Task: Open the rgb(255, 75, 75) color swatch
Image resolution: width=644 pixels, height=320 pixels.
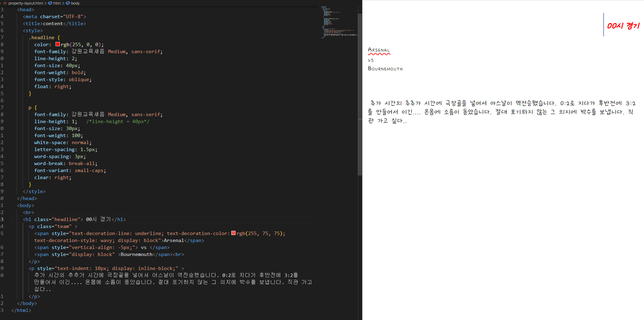Action: [x=233, y=233]
